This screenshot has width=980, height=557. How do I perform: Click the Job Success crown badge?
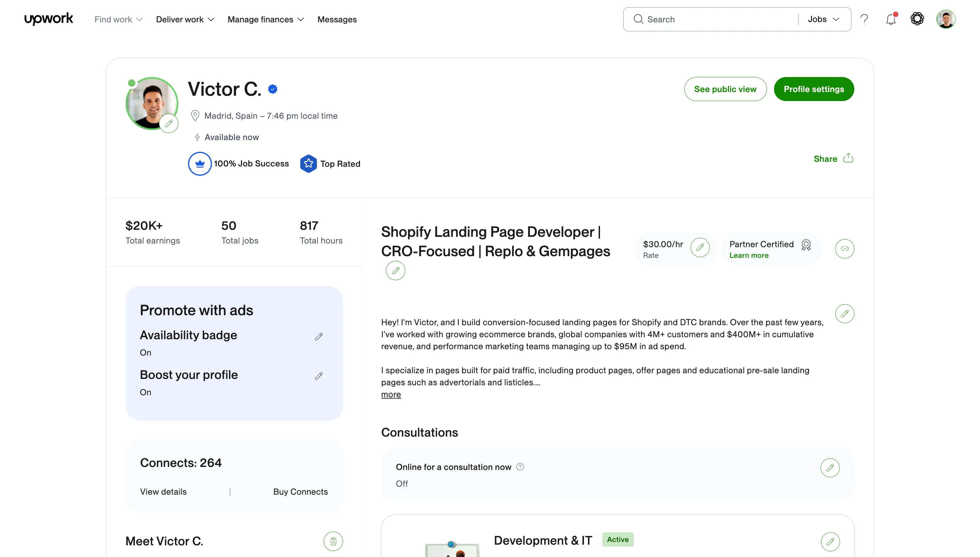[x=200, y=164]
